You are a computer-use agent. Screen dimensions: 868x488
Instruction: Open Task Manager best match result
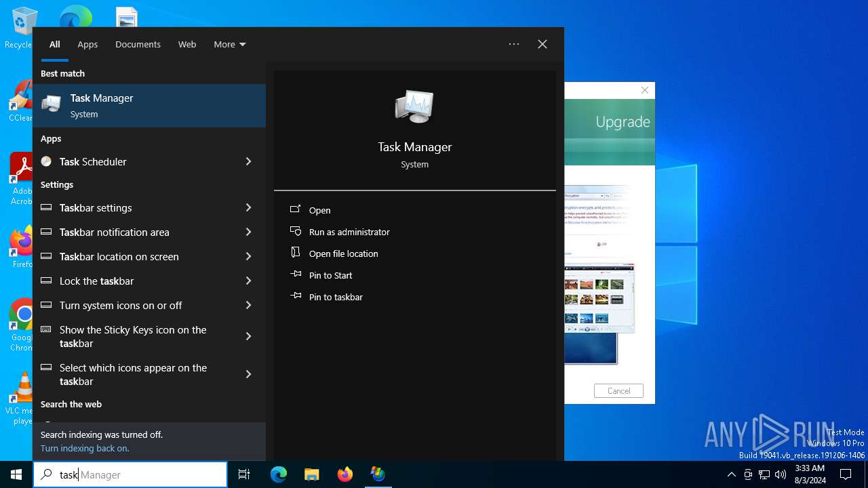point(149,106)
